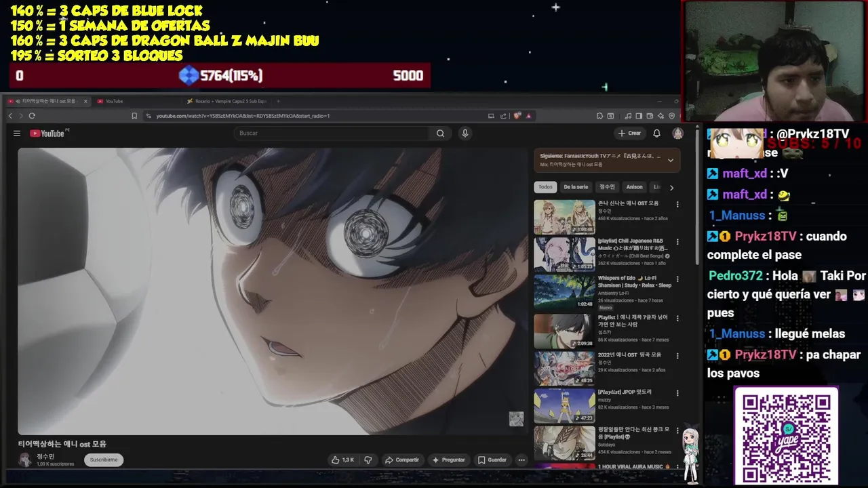Go back in browser history
The image size is (868, 488).
(10, 116)
